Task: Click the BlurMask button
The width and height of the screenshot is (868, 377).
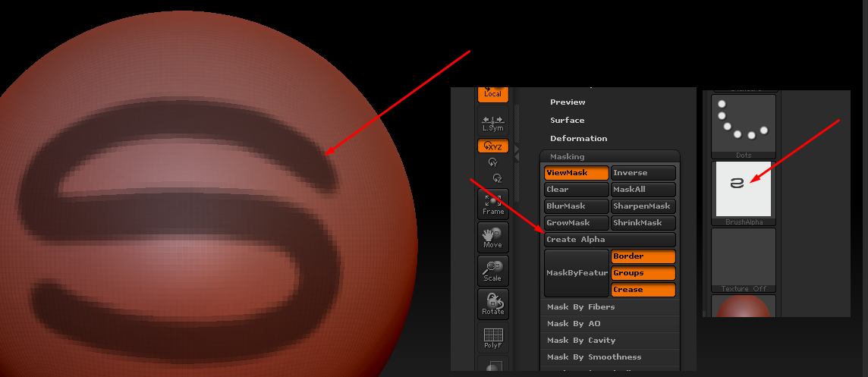Action: (577, 206)
